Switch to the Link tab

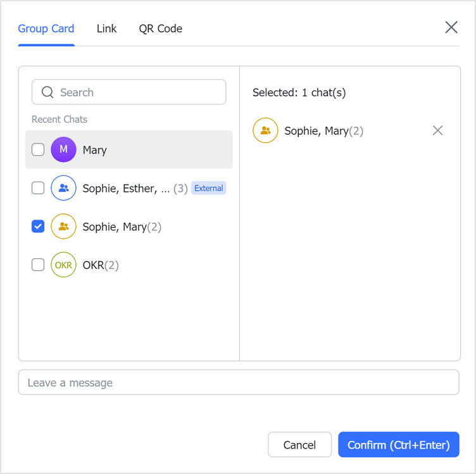[x=106, y=28]
